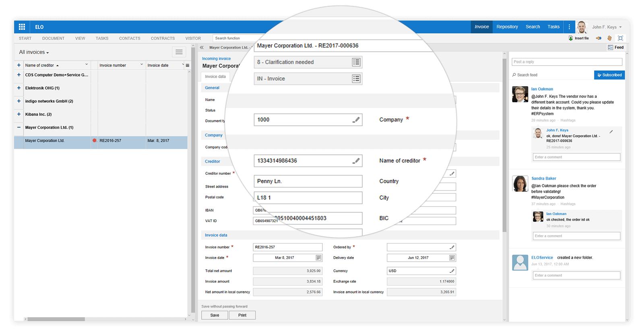Toggle fullscreen view icon in toolbar
Screen dimensions: 644x335
point(620,38)
